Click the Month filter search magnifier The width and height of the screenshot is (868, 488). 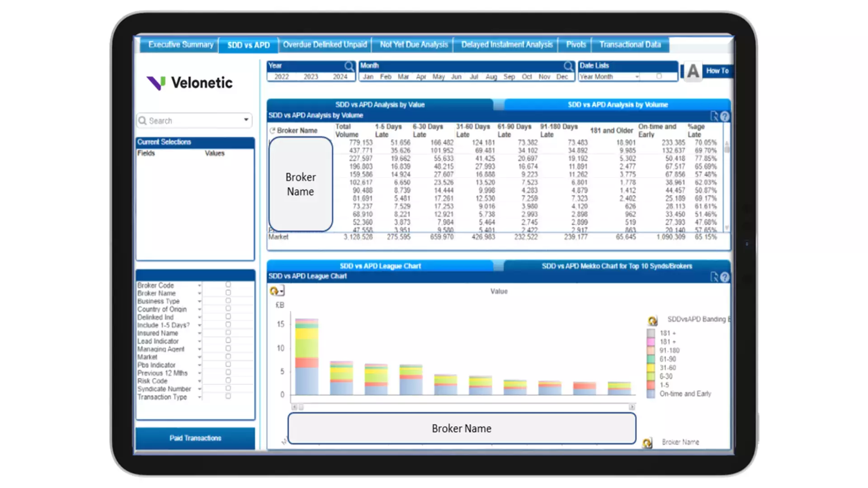point(568,66)
